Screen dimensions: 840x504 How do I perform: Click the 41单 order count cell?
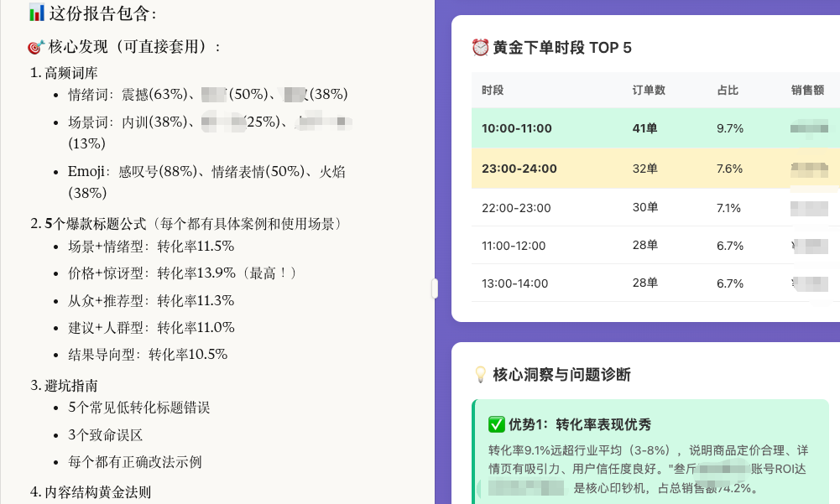pos(644,128)
